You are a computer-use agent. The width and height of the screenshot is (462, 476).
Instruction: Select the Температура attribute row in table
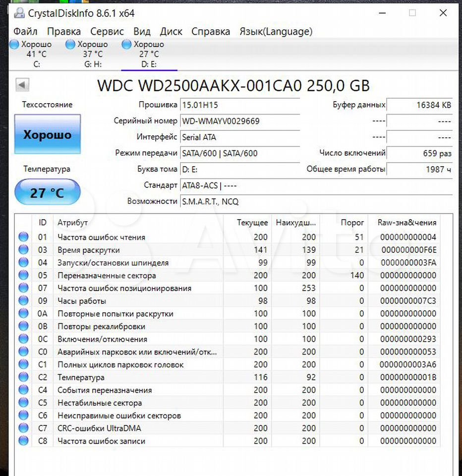pyautogui.click(x=228, y=377)
